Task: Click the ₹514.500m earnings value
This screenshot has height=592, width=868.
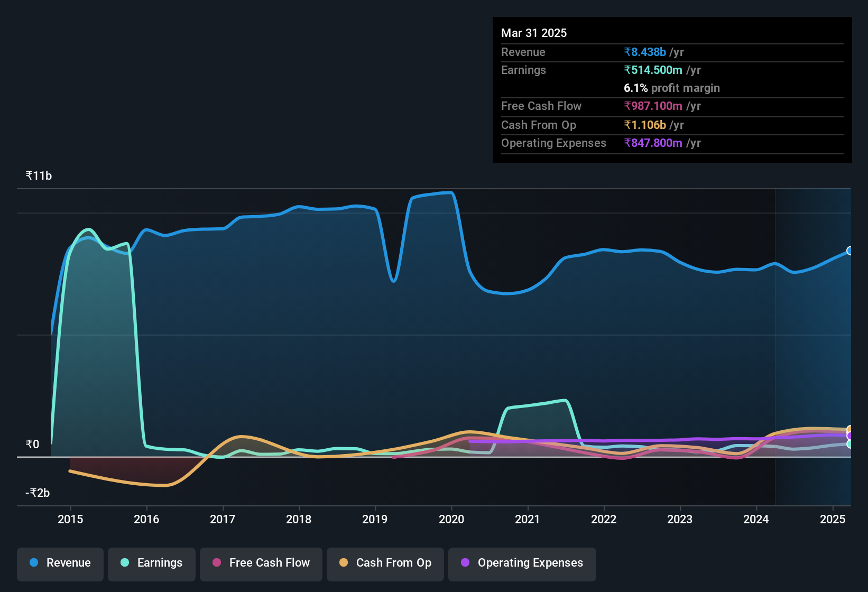Action: [x=653, y=70]
